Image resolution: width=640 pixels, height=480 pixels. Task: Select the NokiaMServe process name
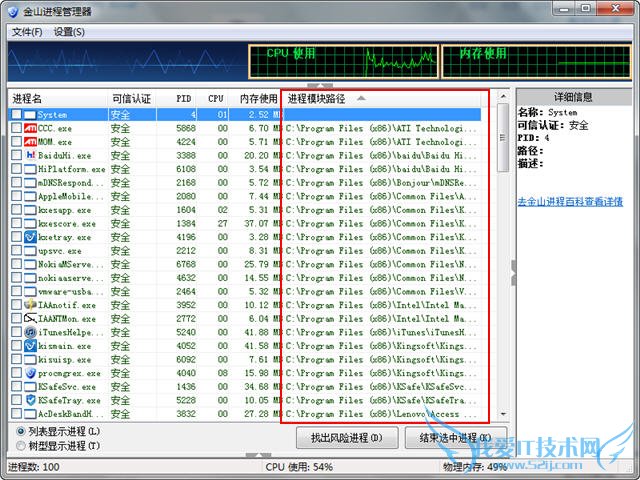click(x=70, y=264)
